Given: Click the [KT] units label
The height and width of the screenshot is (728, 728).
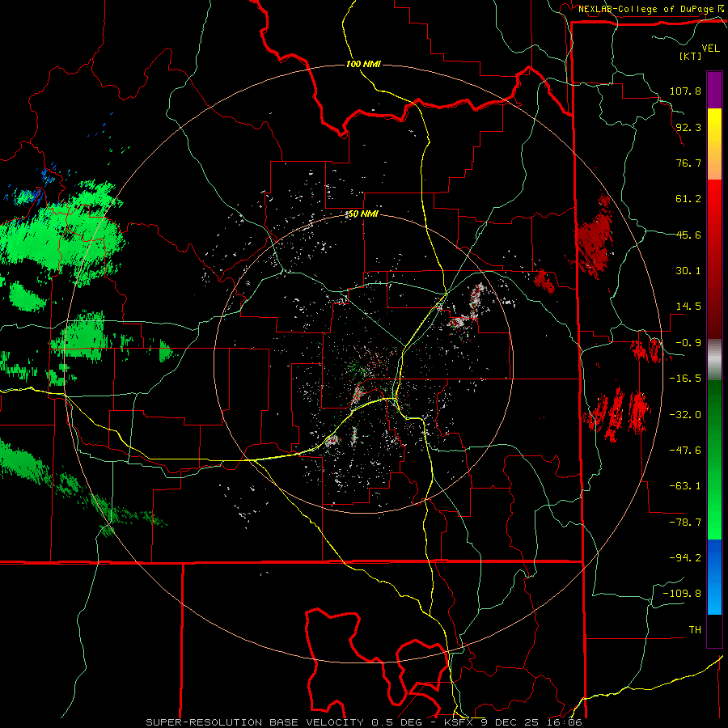Looking at the screenshot, I should pos(691,56).
